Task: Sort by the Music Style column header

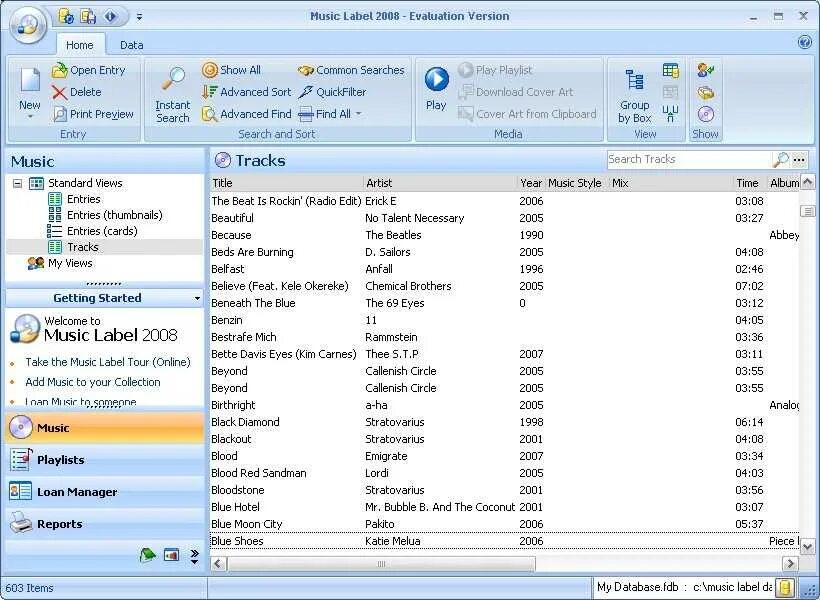Action: (x=577, y=183)
